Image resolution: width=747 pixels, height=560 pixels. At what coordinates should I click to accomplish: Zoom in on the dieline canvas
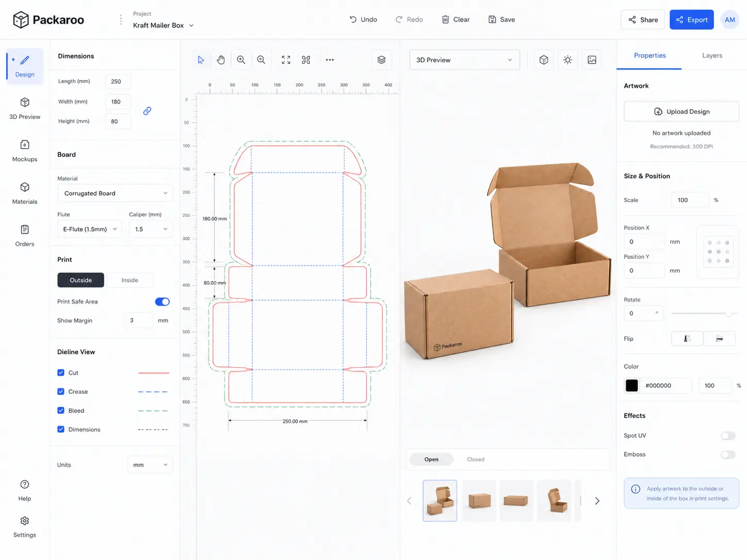click(x=241, y=60)
